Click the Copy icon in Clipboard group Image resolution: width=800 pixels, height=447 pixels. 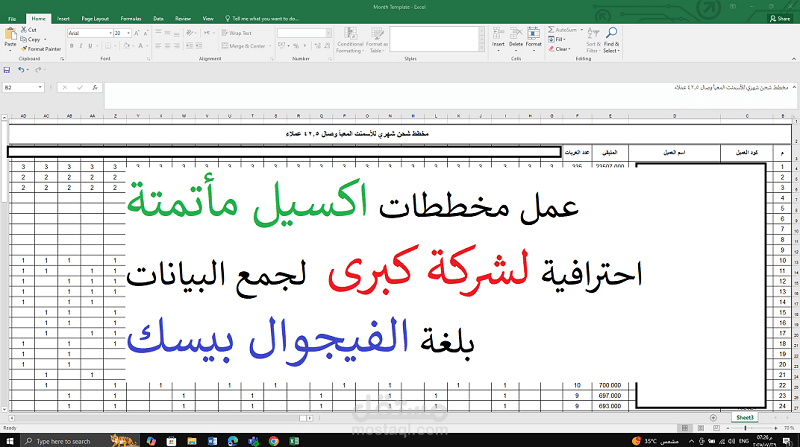(x=23, y=39)
